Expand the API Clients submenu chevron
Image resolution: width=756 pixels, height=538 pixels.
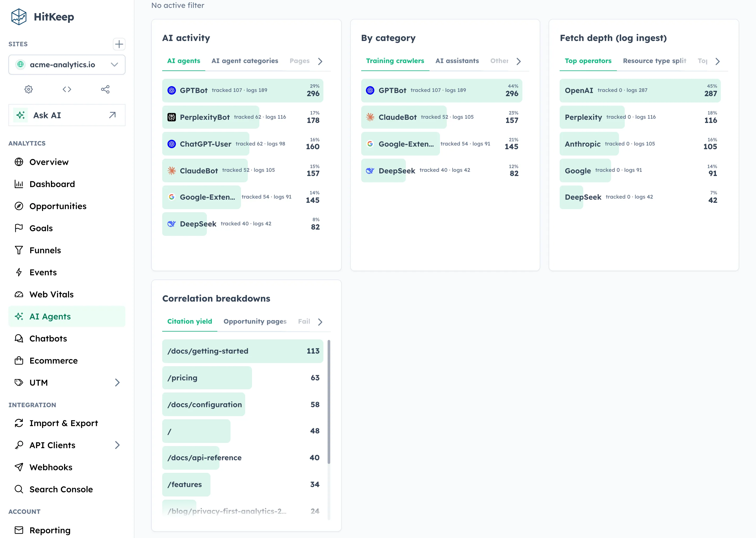pos(117,445)
